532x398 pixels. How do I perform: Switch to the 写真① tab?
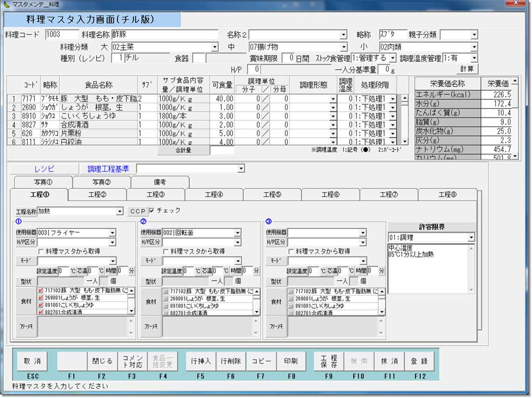tap(43, 182)
